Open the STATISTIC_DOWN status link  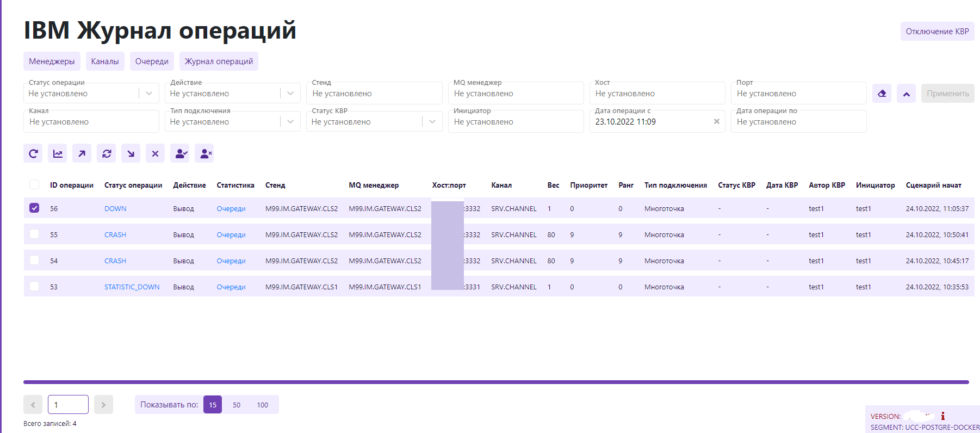[132, 287]
